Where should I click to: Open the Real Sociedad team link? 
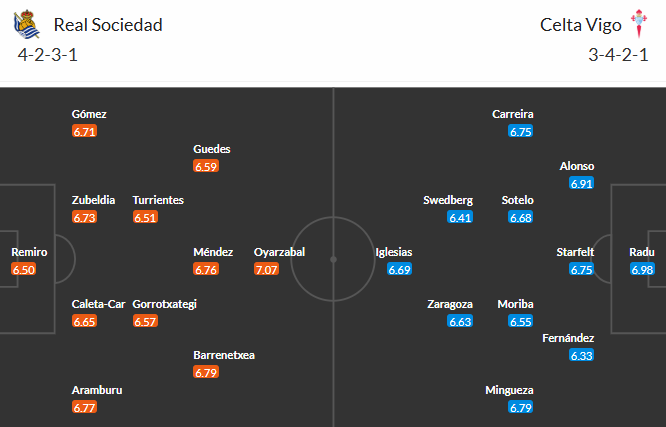pos(108,24)
